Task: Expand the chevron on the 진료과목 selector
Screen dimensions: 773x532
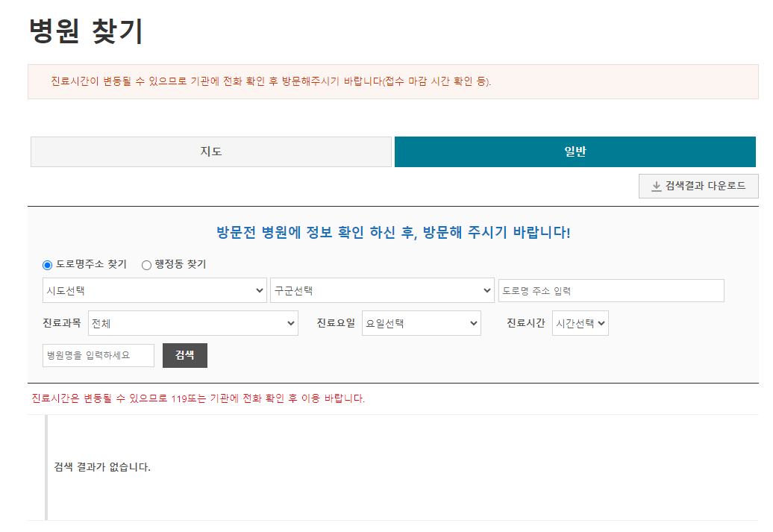Action: [x=290, y=323]
